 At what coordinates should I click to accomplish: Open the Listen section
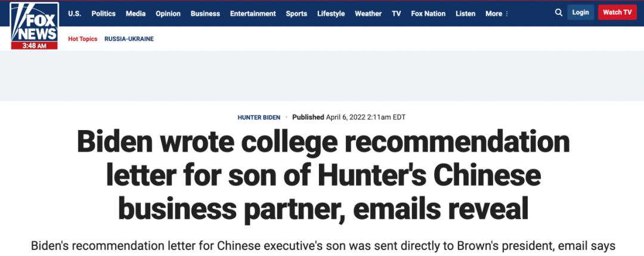[465, 14]
